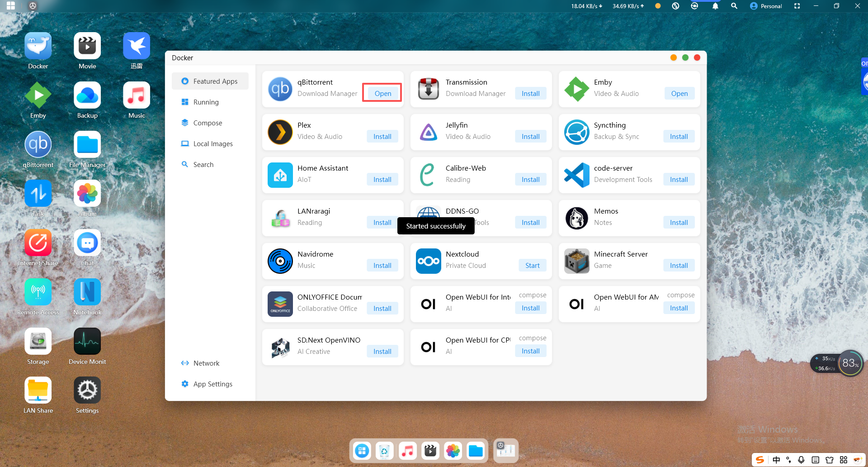The width and height of the screenshot is (868, 467).
Task: Install Minecraft Server
Action: pos(679,266)
